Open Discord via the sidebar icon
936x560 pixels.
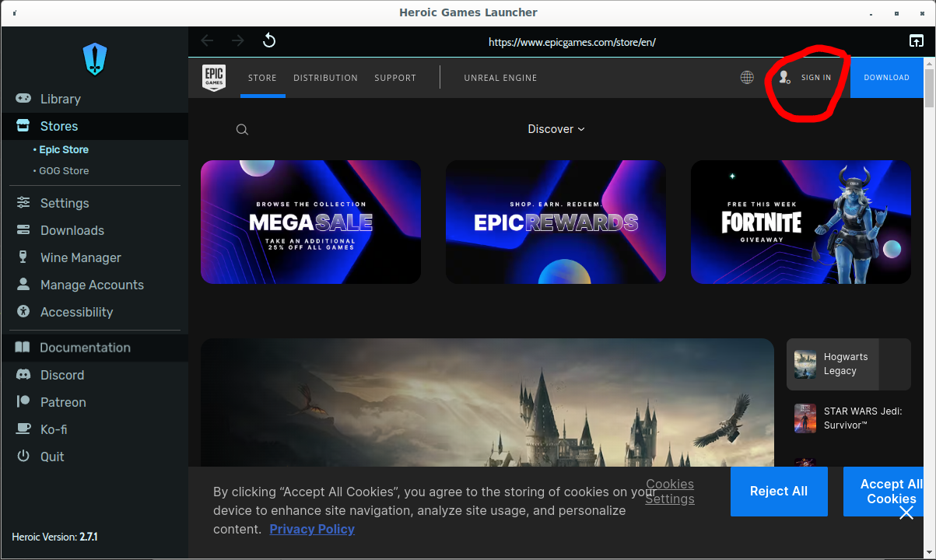(24, 375)
